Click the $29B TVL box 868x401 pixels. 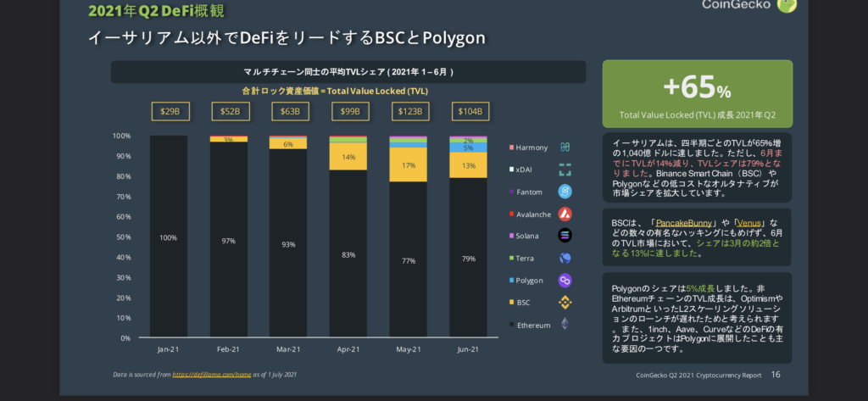[170, 111]
